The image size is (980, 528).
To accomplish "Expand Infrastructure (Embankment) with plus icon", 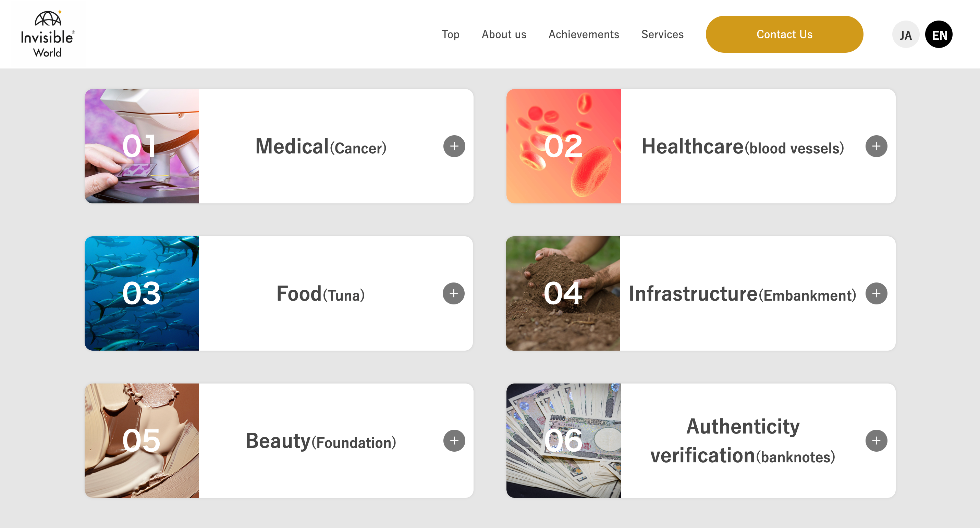I will (876, 293).
